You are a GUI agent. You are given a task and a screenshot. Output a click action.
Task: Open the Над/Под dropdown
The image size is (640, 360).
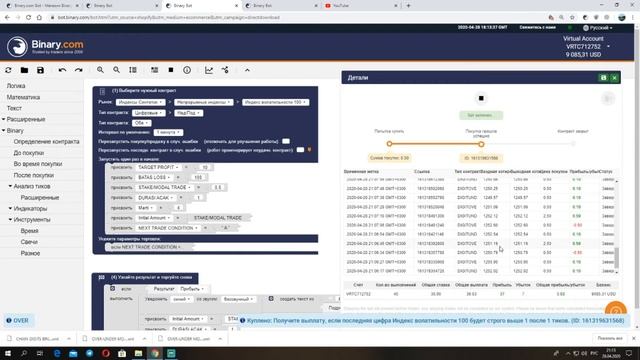click(188, 113)
